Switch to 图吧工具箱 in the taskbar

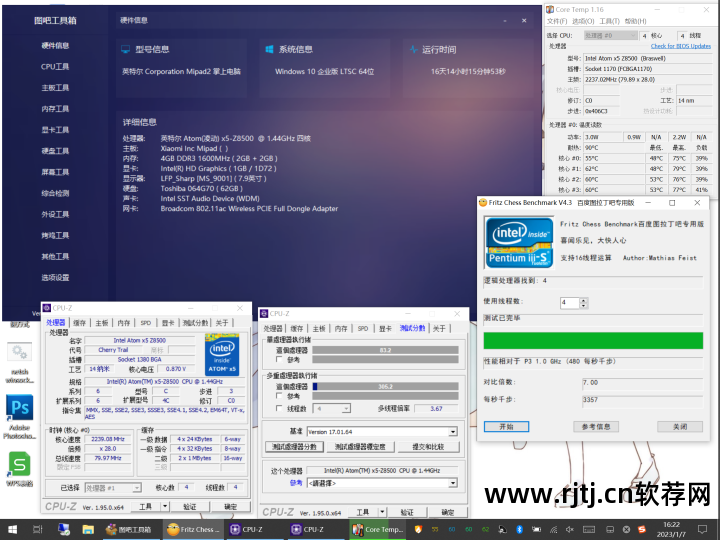pos(129,529)
